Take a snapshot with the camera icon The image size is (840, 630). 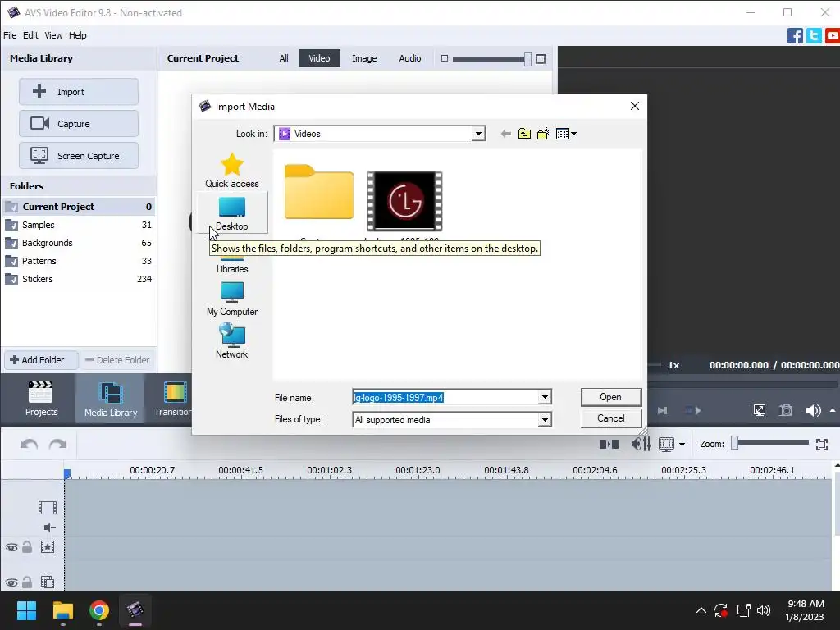pyautogui.click(x=786, y=410)
